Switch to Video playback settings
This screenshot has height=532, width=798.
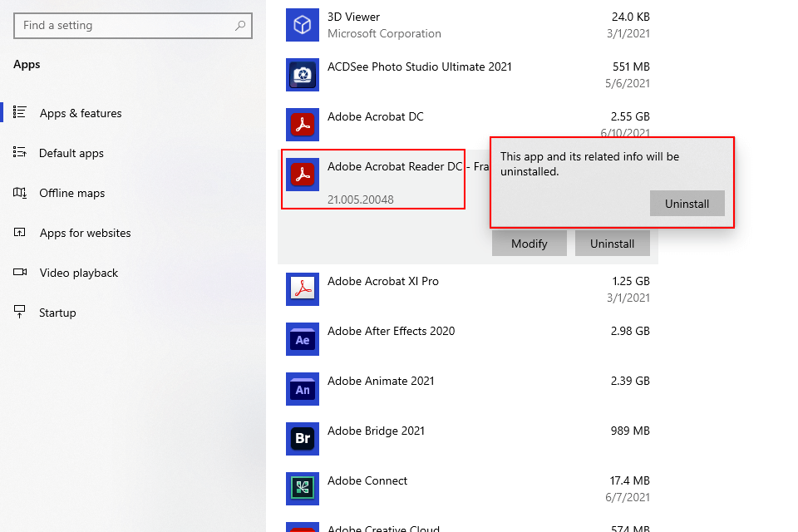click(x=78, y=273)
